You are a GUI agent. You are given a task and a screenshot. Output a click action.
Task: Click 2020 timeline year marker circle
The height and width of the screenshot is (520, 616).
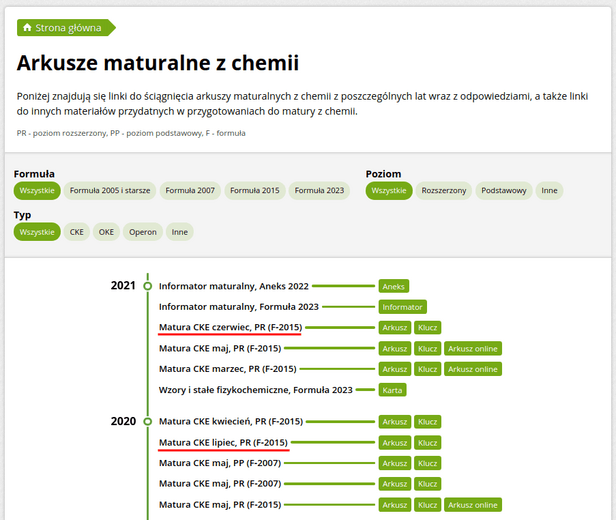(x=148, y=421)
